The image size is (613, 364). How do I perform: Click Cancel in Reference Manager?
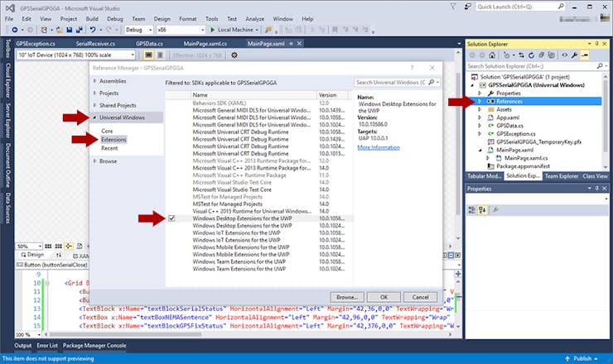click(420, 297)
